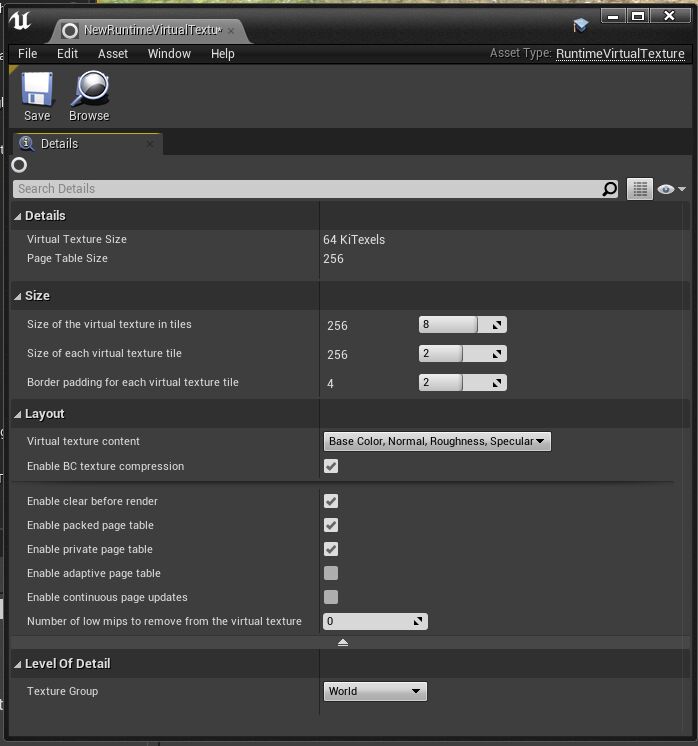Open view options eye icon
The width and height of the screenshot is (698, 746).
671,189
